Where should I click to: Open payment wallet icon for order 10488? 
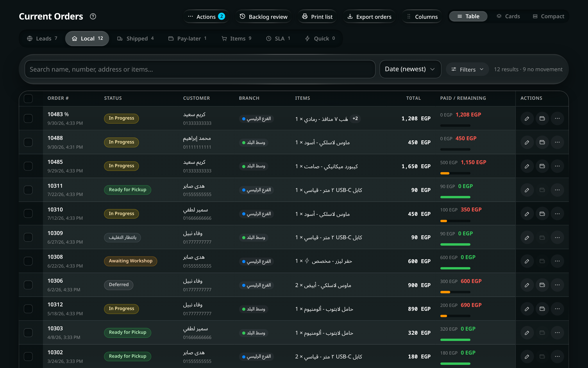point(542,142)
